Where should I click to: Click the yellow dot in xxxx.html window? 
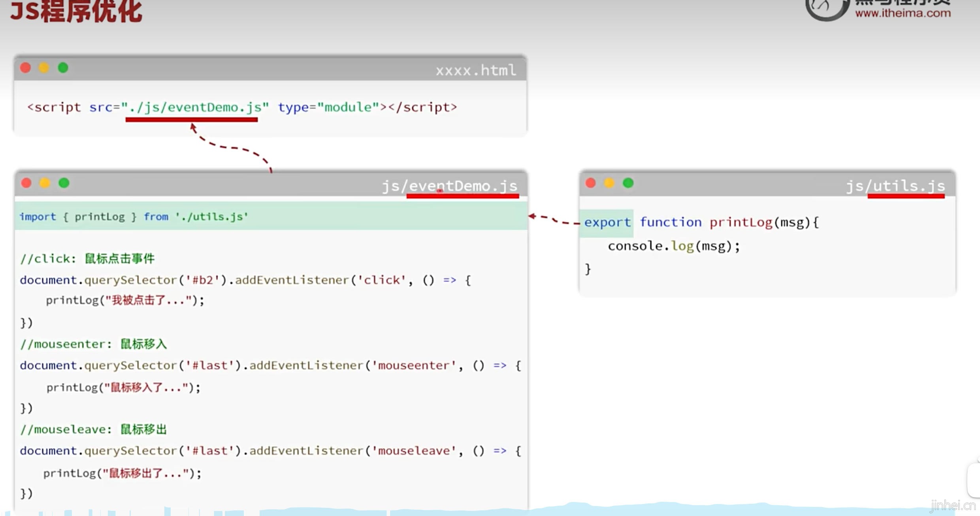[44, 68]
